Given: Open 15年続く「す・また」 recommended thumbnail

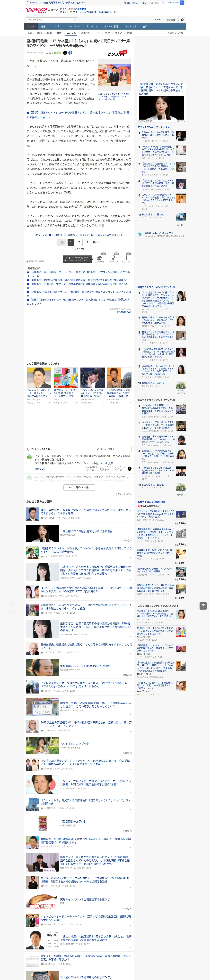Looking at the screenshot, I should 66,378.
